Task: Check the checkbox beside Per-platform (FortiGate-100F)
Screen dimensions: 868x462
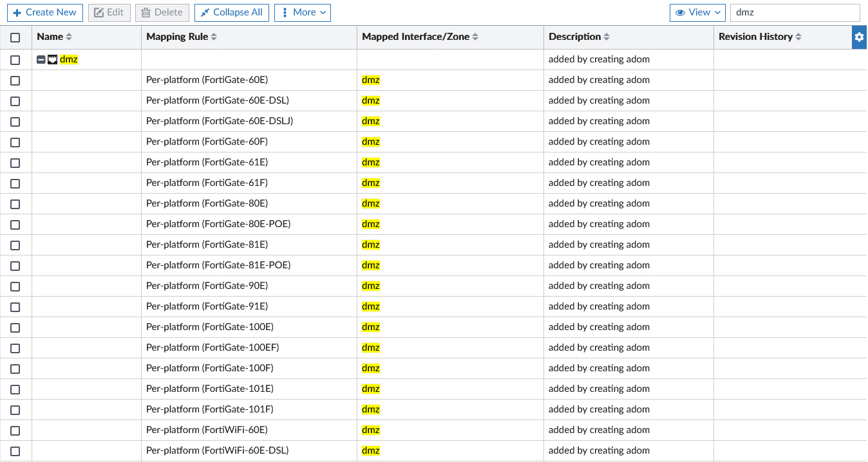Action: [15, 369]
